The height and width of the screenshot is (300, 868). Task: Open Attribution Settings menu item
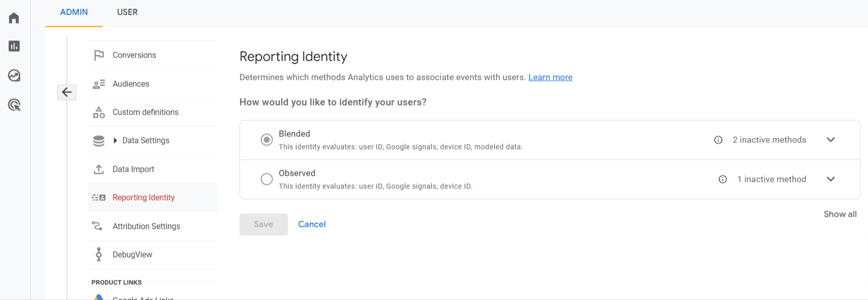click(x=146, y=226)
